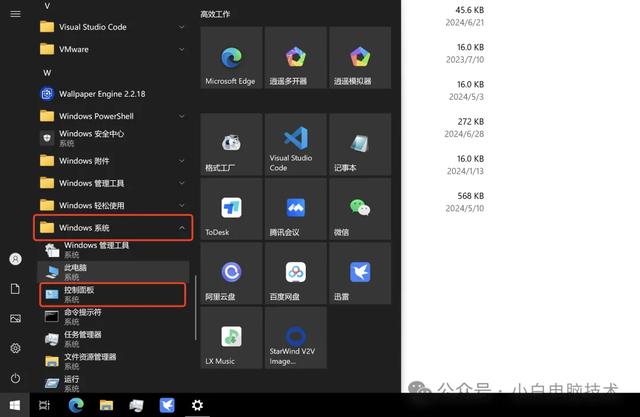Open Pictures icon in Start sidebar
640x417 pixels.
[15, 318]
